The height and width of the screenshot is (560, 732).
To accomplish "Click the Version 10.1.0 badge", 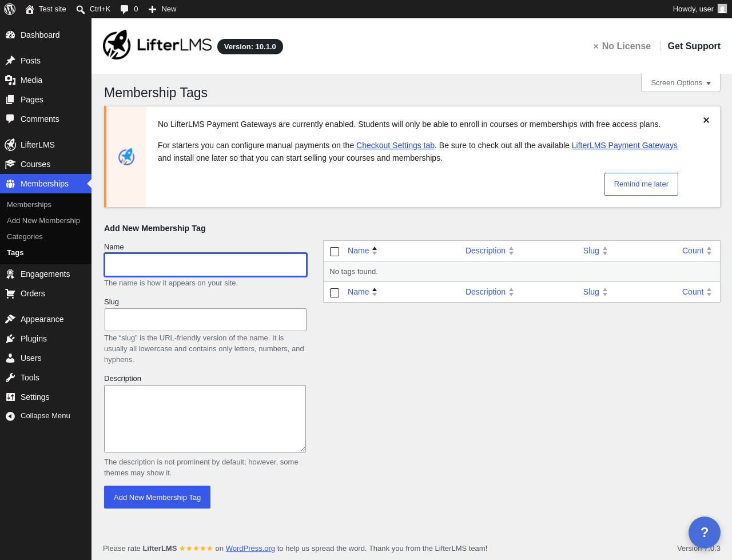I will 250,46.
